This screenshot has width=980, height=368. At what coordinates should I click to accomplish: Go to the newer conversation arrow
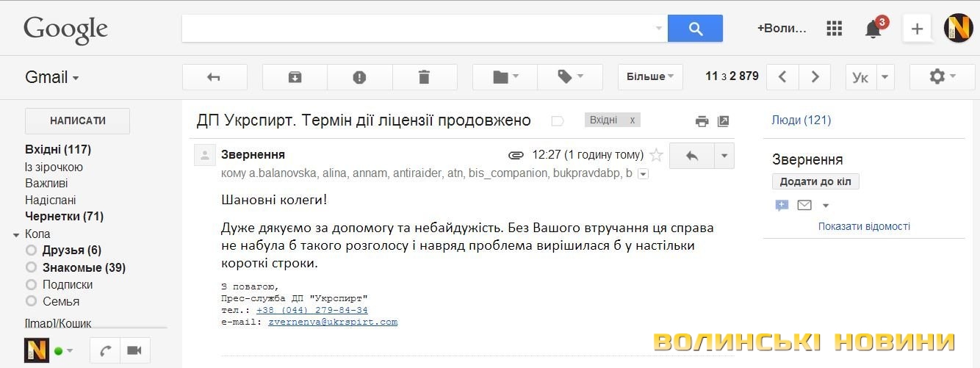coord(782,77)
